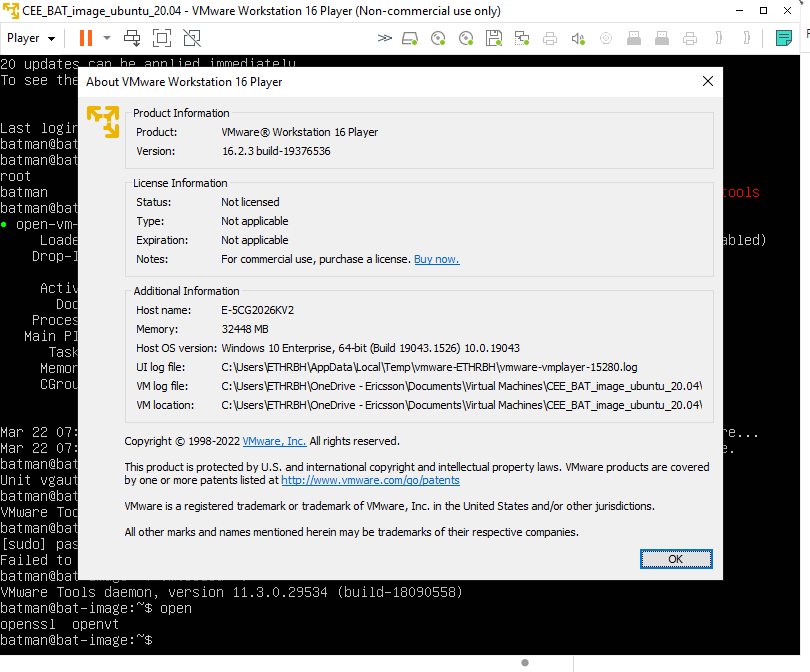Switch to Unity mode
Viewport: 810px width, 672px height.
pos(190,37)
